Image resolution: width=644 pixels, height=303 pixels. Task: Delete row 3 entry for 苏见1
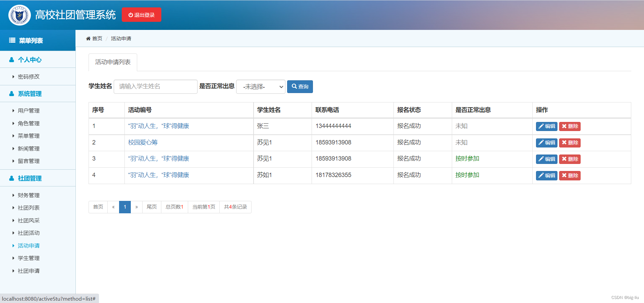pyautogui.click(x=570, y=159)
